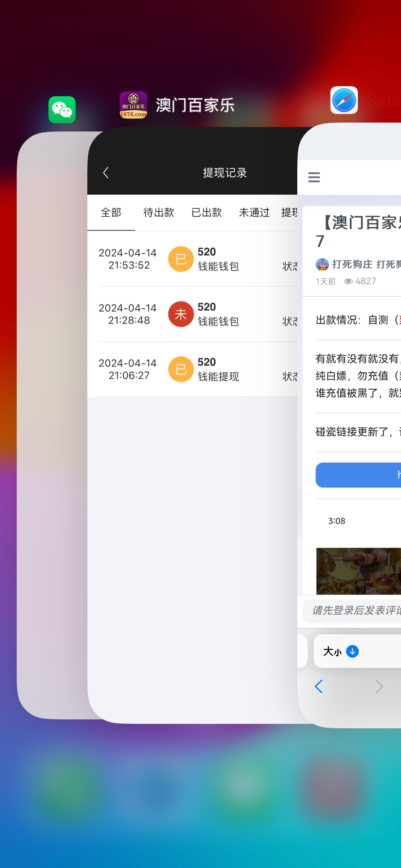Open the hamburger menu in Safari page
This screenshot has height=868, width=401.
pos(314,177)
